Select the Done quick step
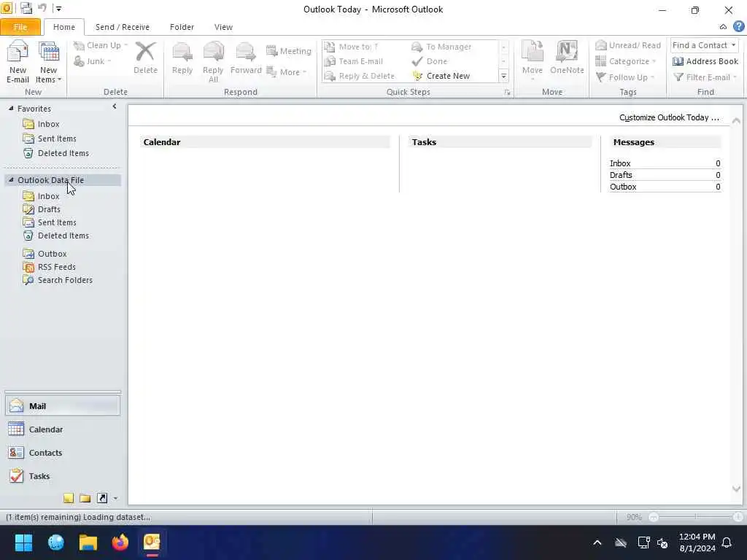 click(430, 61)
